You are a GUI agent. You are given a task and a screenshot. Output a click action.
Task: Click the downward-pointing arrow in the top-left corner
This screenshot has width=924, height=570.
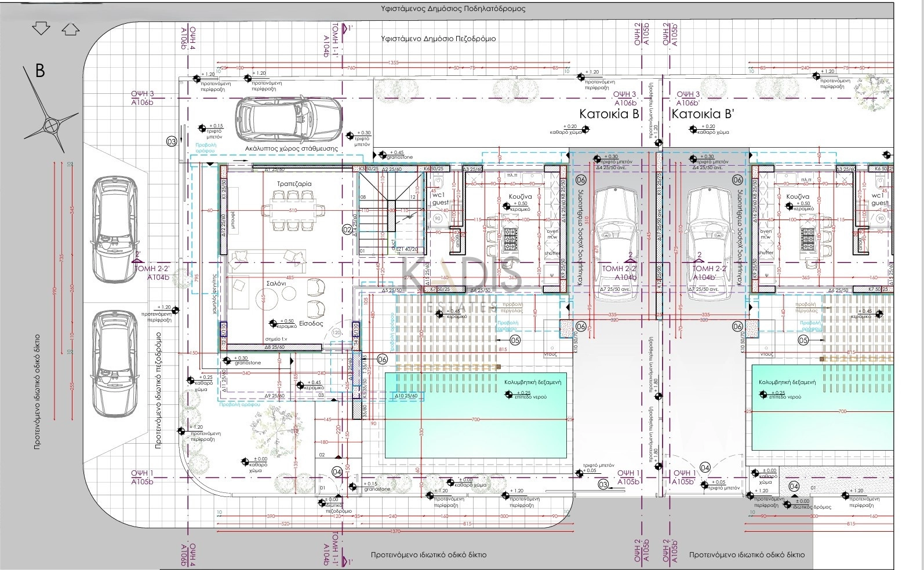[41, 28]
